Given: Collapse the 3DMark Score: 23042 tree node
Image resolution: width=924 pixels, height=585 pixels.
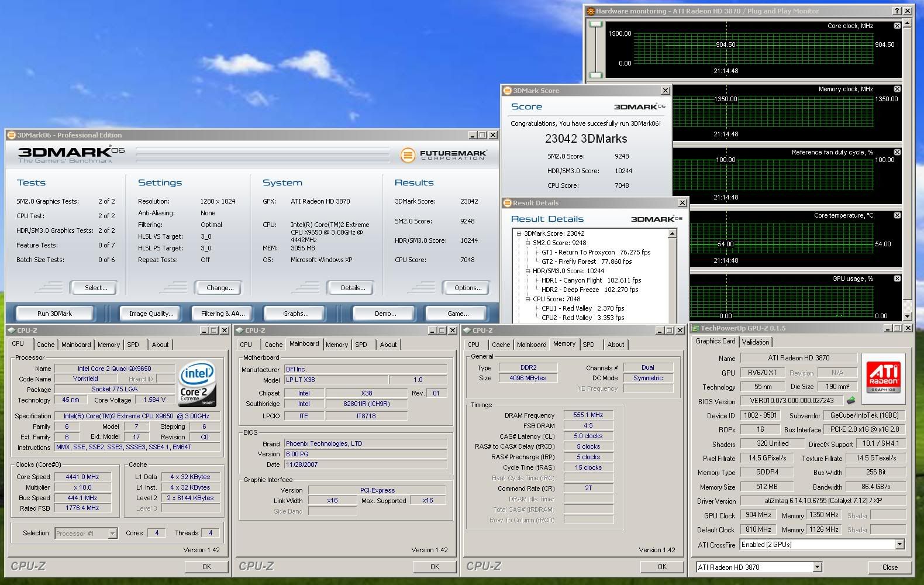Looking at the screenshot, I should pos(519,233).
